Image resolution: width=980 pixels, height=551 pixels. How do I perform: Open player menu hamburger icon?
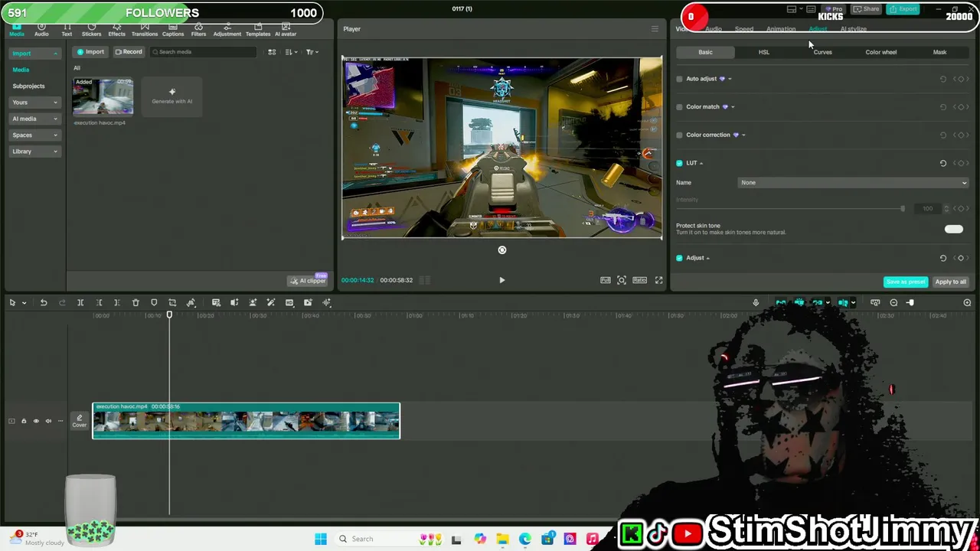pos(655,29)
